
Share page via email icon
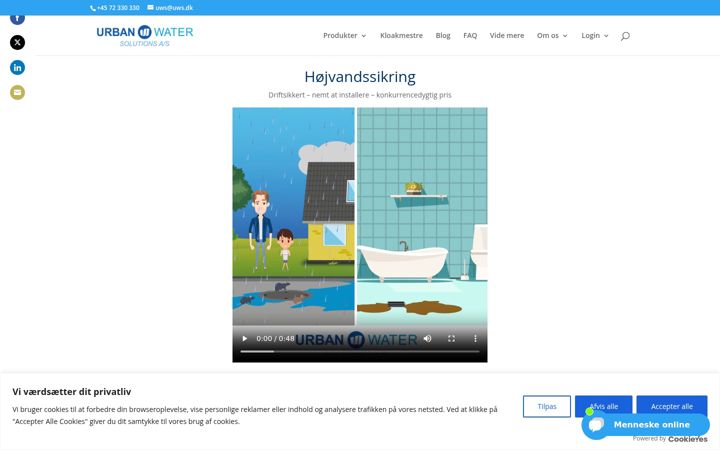coord(17,93)
